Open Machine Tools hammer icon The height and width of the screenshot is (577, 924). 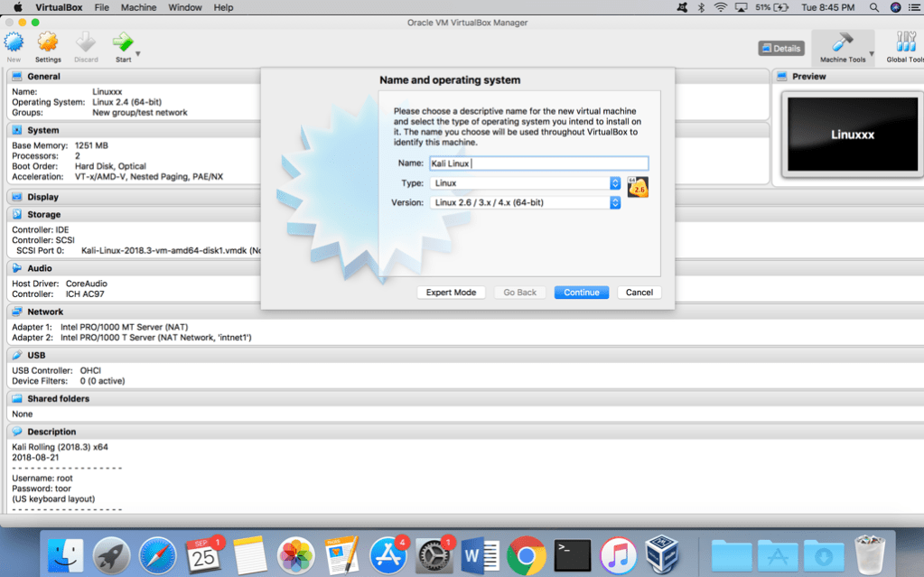click(x=842, y=44)
